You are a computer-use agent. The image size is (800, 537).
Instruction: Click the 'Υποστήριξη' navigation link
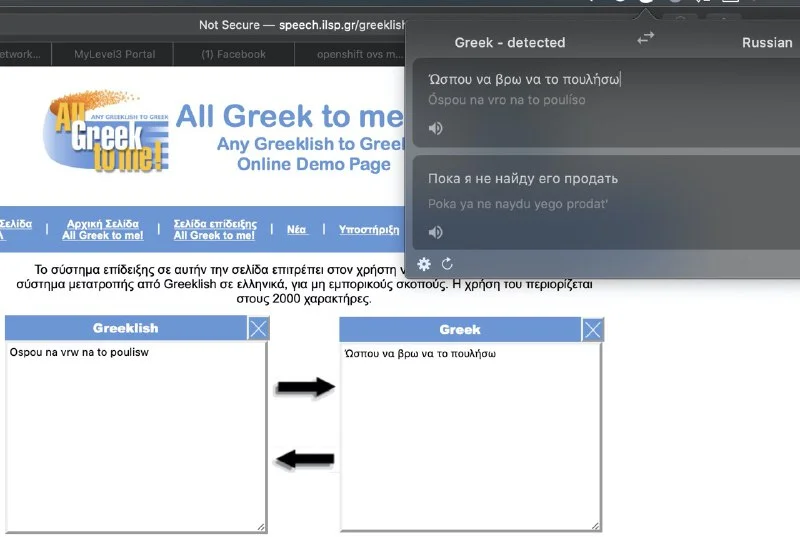click(369, 229)
